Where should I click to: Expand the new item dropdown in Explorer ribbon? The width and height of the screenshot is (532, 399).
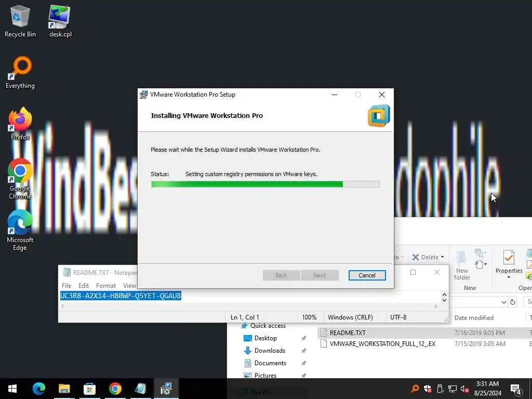(x=481, y=264)
